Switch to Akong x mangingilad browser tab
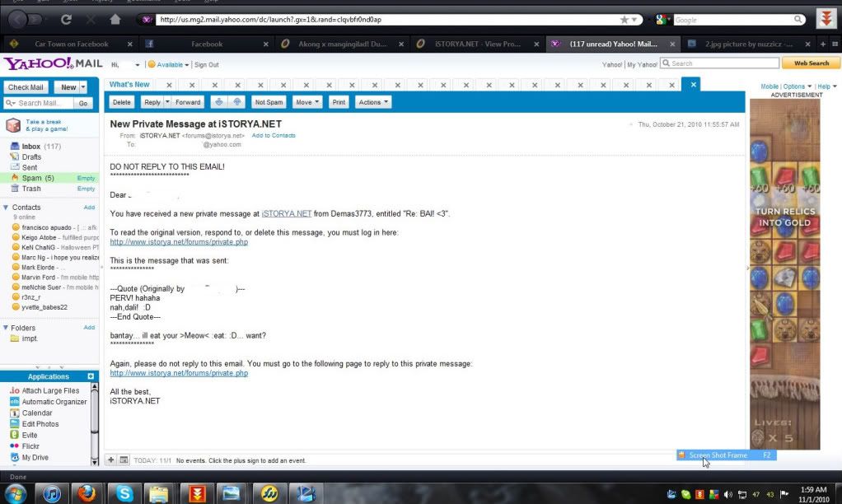The width and height of the screenshot is (842, 504). click(342, 44)
